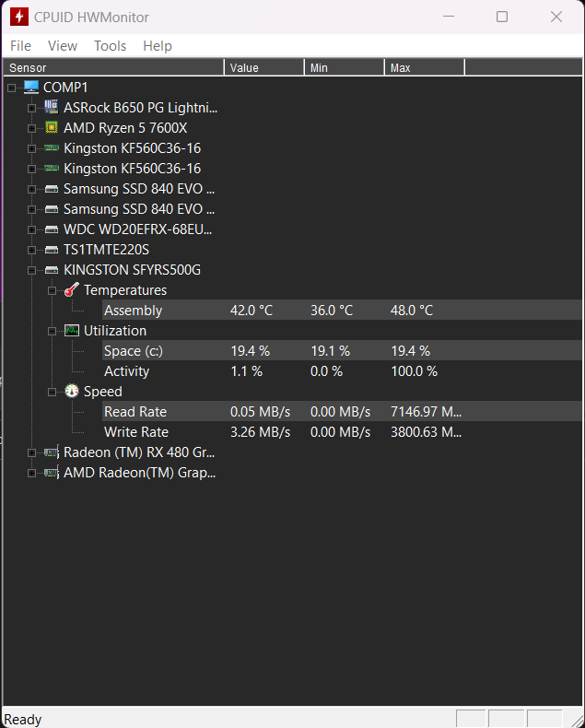Click the Utilization graph icon
Image resolution: width=585 pixels, height=728 pixels.
pyautogui.click(x=72, y=331)
